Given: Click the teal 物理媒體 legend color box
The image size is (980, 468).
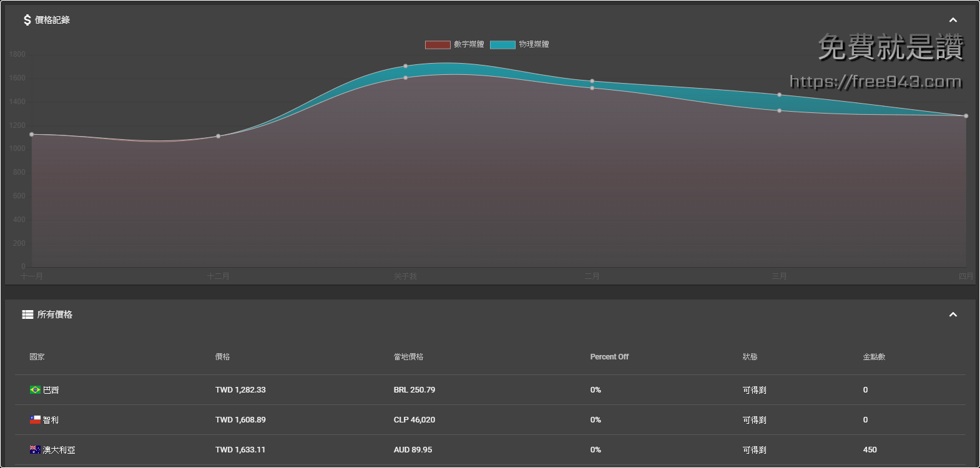Looking at the screenshot, I should (502, 44).
